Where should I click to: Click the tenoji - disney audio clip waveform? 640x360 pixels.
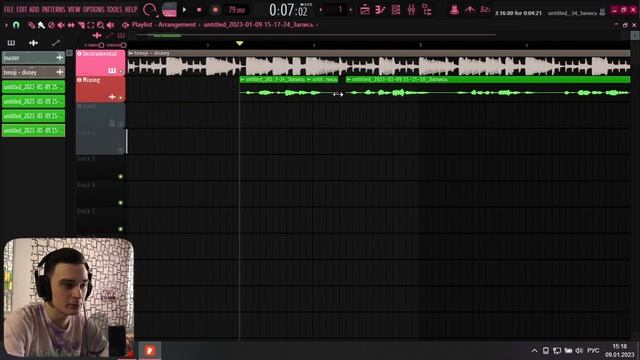(x=379, y=66)
